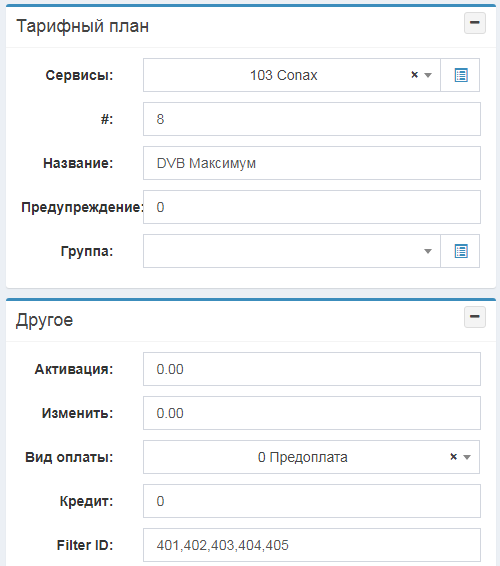Collapse the Другое panel

(475, 317)
